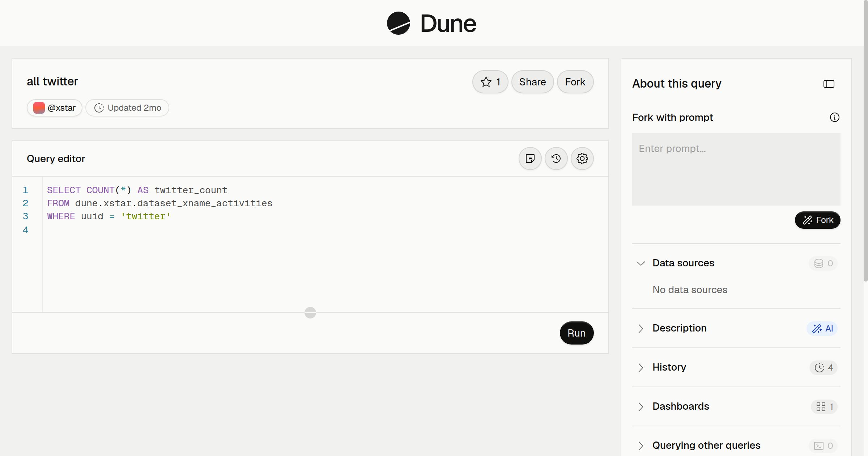Click the 'No data sources' text
Image resolution: width=868 pixels, height=456 pixels.
tap(690, 290)
